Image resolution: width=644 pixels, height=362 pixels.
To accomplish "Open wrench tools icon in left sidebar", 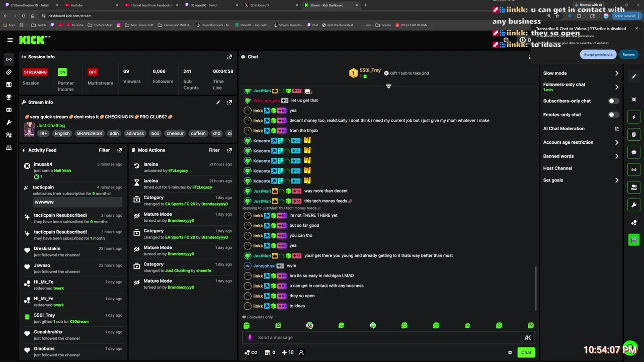I will 9,122.
